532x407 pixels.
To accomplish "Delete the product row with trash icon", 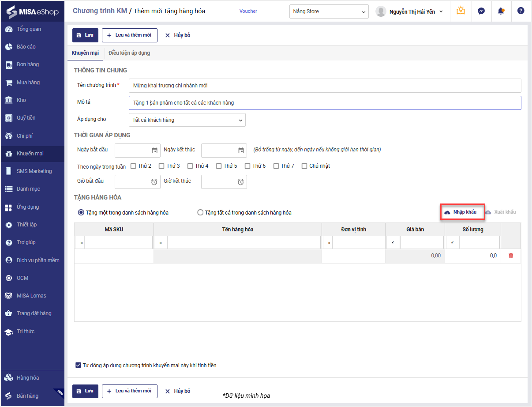I will (511, 256).
